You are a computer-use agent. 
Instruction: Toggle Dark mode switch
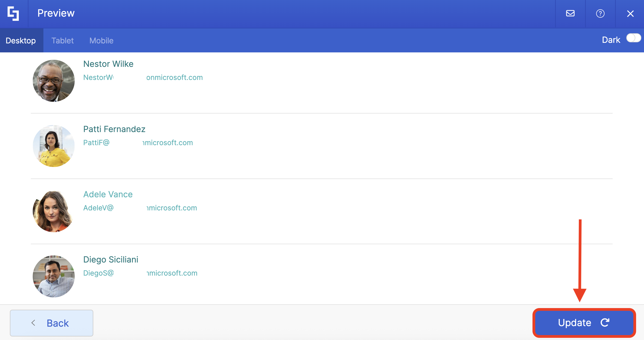point(633,38)
